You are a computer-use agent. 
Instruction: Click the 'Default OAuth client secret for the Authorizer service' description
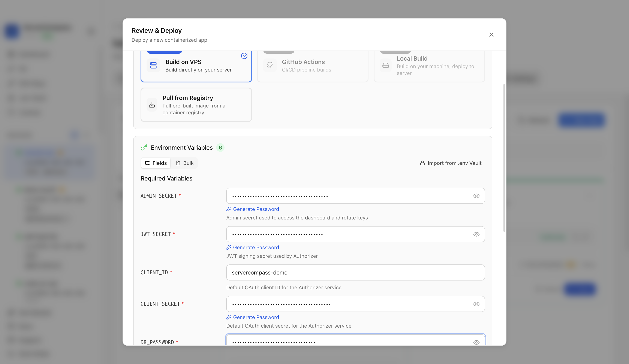pyautogui.click(x=289, y=326)
